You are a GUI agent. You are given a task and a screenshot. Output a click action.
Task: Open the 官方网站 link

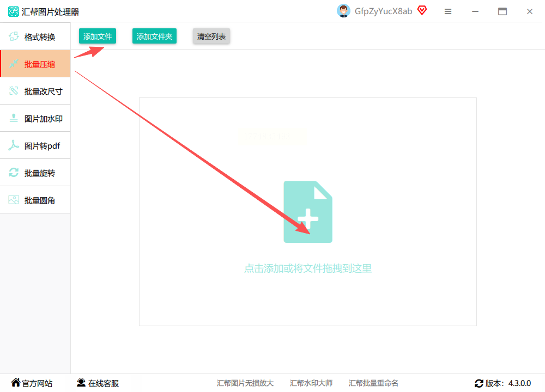tap(37, 383)
